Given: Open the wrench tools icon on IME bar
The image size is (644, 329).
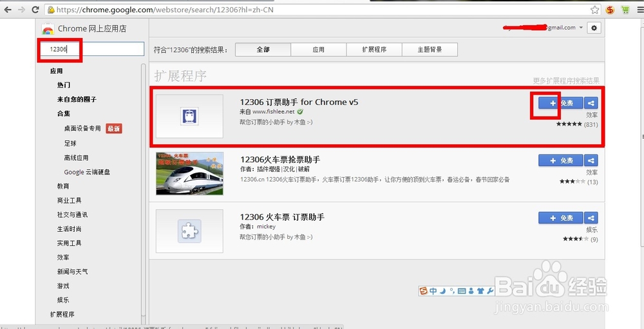Looking at the screenshot, I should tap(489, 291).
